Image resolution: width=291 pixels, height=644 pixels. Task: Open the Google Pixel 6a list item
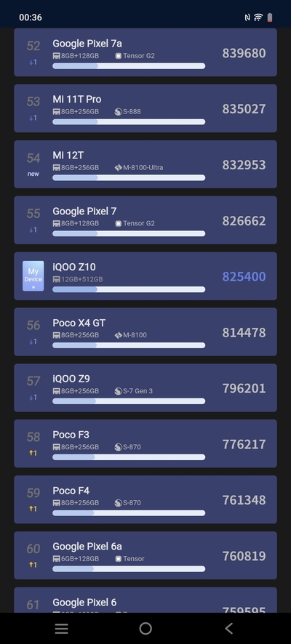[145, 555]
